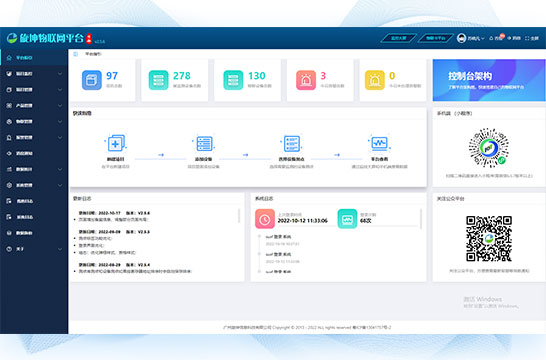Click the 产品管理 sidebar icon

9,105
